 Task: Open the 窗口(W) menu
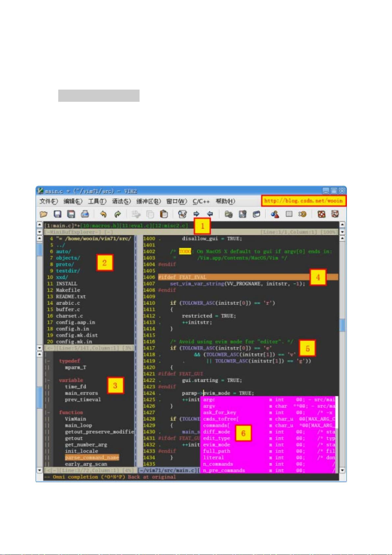[x=177, y=201]
